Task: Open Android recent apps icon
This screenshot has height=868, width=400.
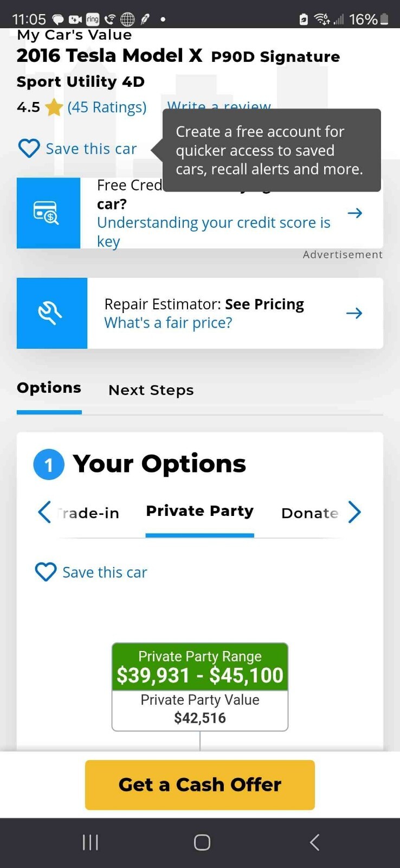Action: pos(90,842)
